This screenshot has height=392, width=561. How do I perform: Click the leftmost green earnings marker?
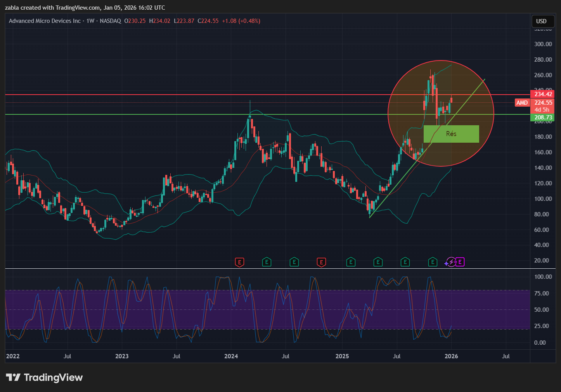[267, 262]
